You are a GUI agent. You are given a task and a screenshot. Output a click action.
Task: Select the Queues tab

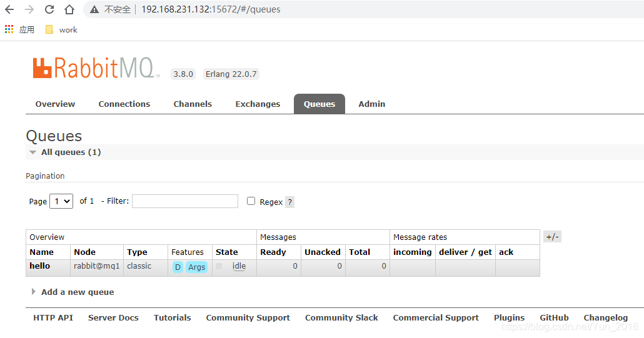point(319,104)
